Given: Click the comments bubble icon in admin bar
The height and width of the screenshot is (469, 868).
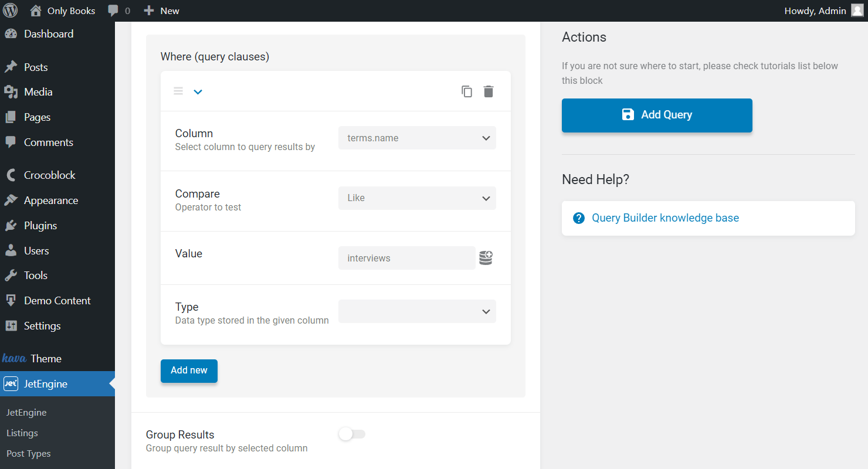Looking at the screenshot, I should [113, 11].
